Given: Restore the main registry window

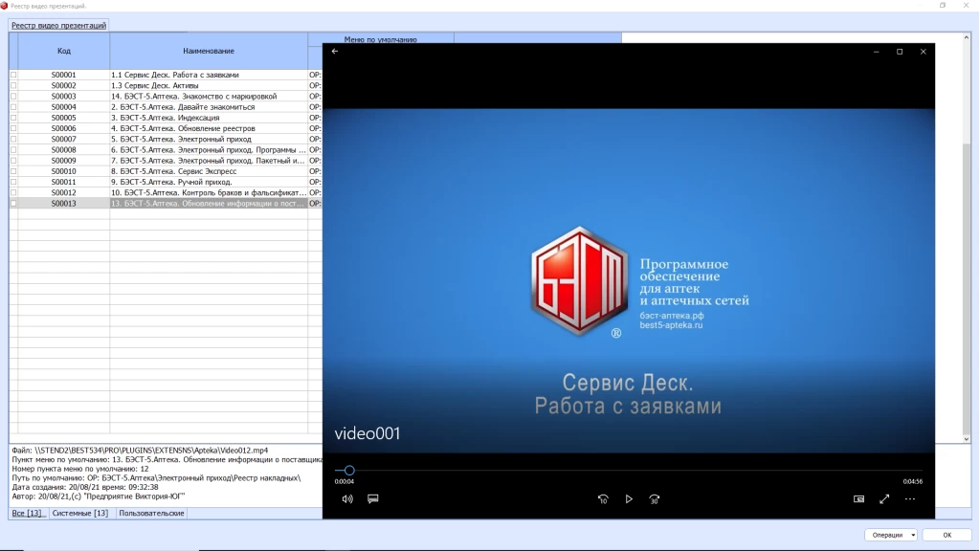Looking at the screenshot, I should tap(943, 5).
